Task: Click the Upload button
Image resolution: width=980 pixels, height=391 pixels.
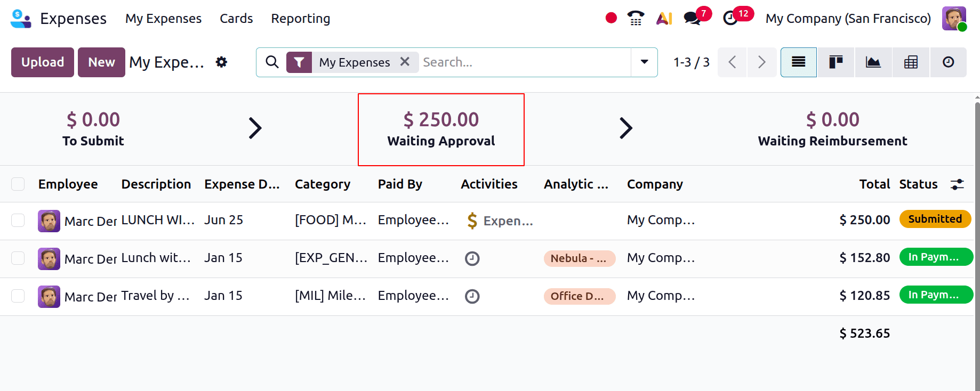Action: click(x=43, y=62)
